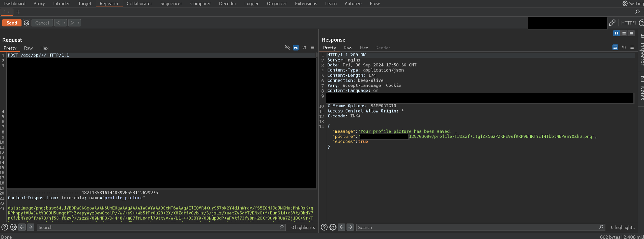Switch to top-bottom layout
This screenshot has width=644, height=239.
624,33
